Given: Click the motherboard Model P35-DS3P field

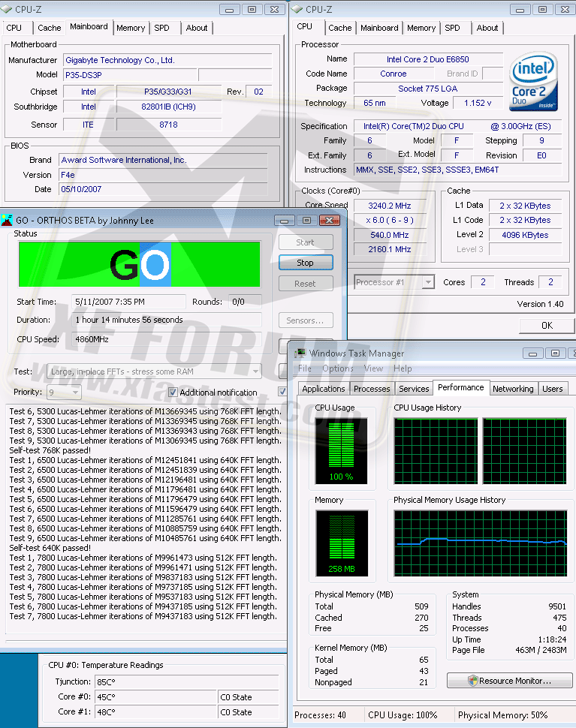Looking at the screenshot, I should point(130,75).
